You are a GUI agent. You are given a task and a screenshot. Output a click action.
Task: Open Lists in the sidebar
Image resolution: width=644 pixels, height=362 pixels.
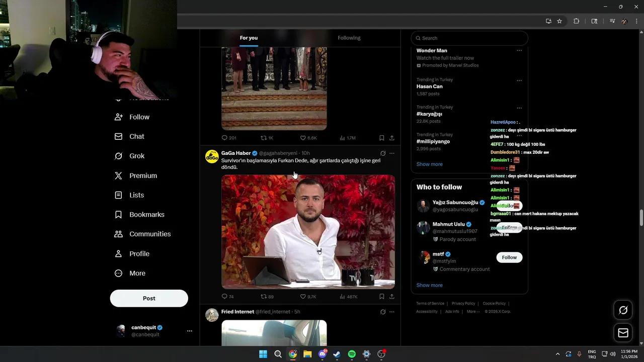[130, 195]
